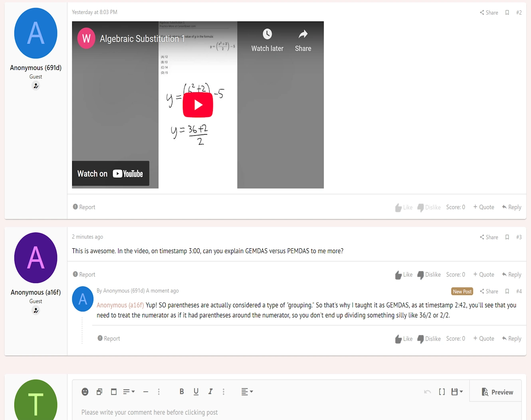Image resolution: width=531 pixels, height=420 pixels.
Task: Open permalink #3
Action: (x=519, y=237)
